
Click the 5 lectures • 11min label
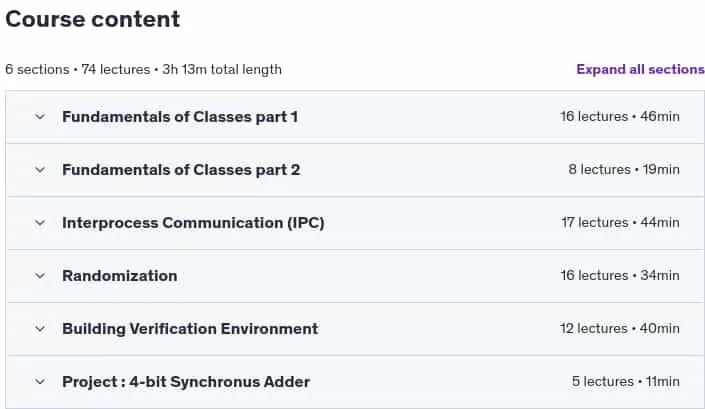[x=625, y=382]
